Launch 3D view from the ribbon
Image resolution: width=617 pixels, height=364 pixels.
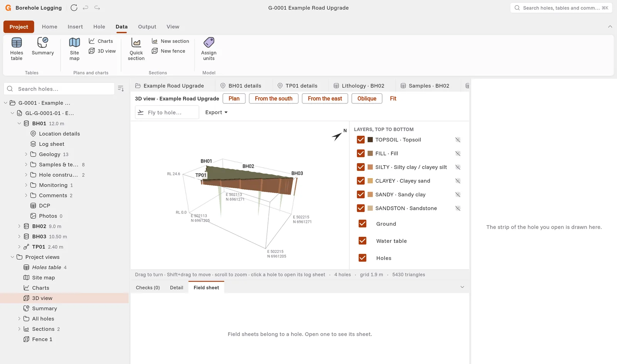[102, 51]
